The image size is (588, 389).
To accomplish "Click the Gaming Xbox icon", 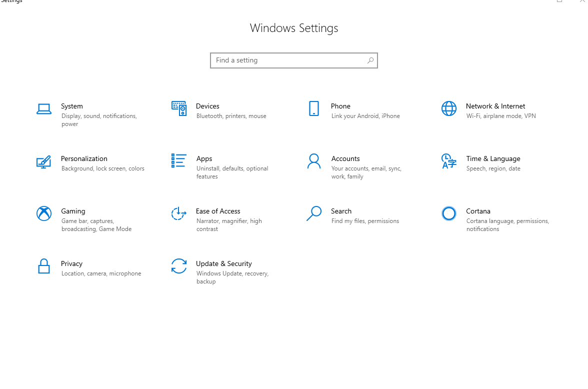I will click(44, 213).
